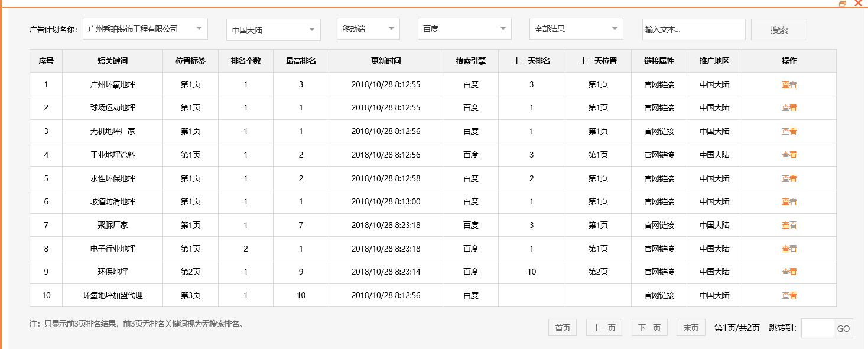Click the 最高排名 column header
The image size is (868, 349).
click(300, 61)
